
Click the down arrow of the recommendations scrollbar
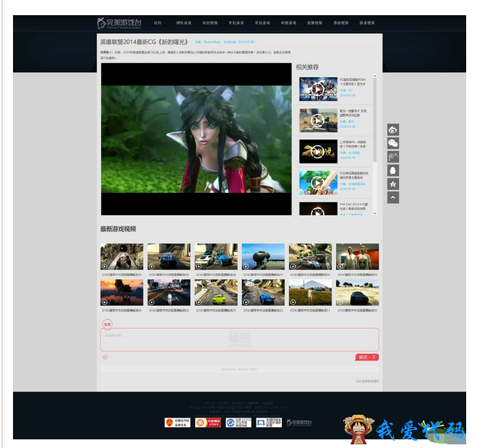coord(375,213)
